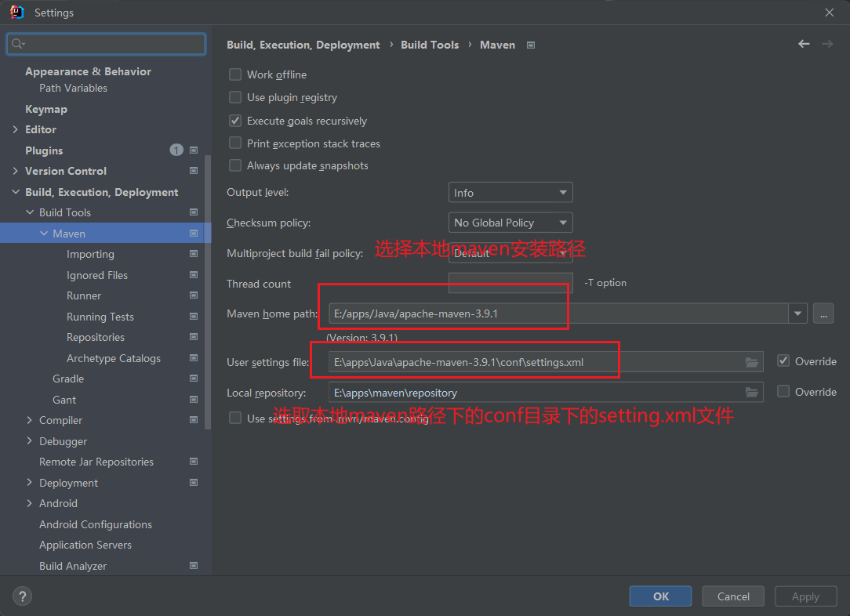Check Override for Local repository
The height and width of the screenshot is (616, 850).
tap(783, 391)
